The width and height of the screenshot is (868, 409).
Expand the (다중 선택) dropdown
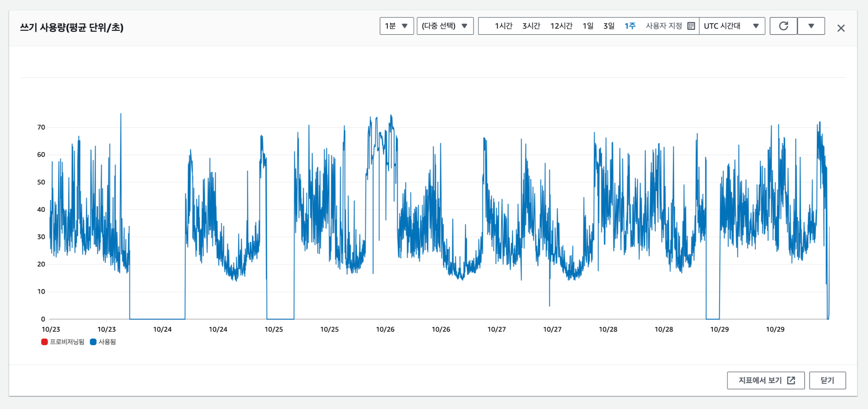(445, 26)
